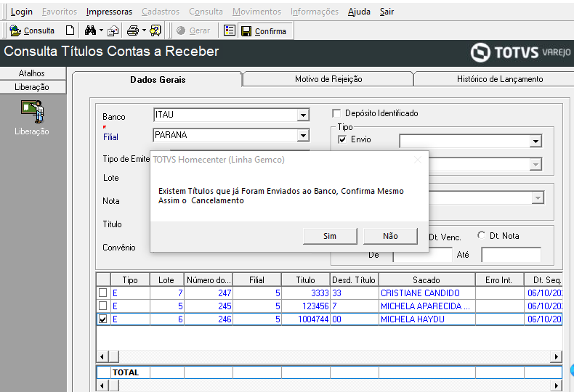The height and width of the screenshot is (392, 574).
Task: Check the MICHELA APARECIDA row checkbox
Action: click(x=103, y=306)
